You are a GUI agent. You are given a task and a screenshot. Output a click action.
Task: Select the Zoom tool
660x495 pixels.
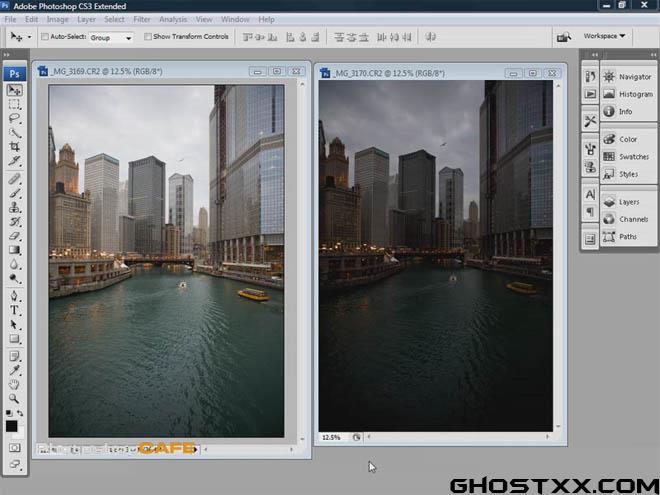[14, 398]
